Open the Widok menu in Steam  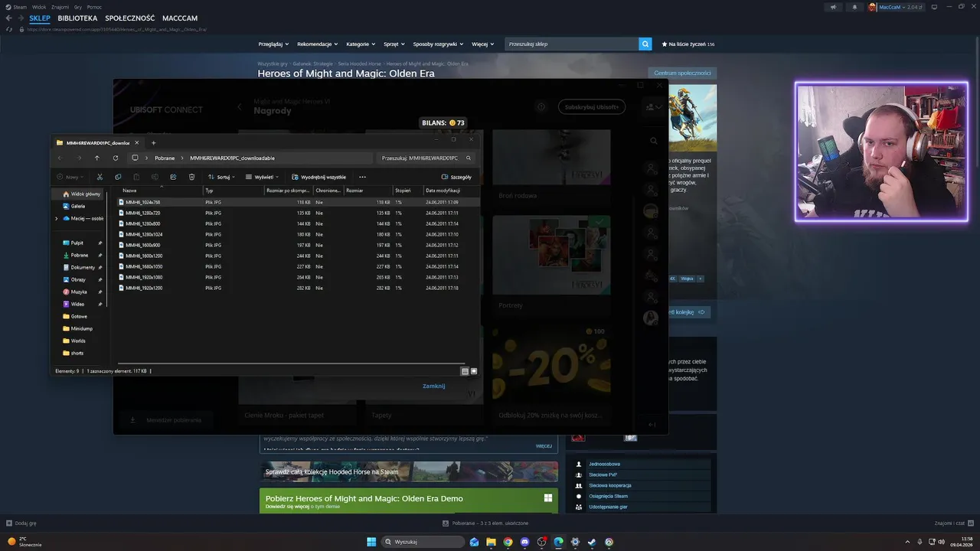click(39, 7)
